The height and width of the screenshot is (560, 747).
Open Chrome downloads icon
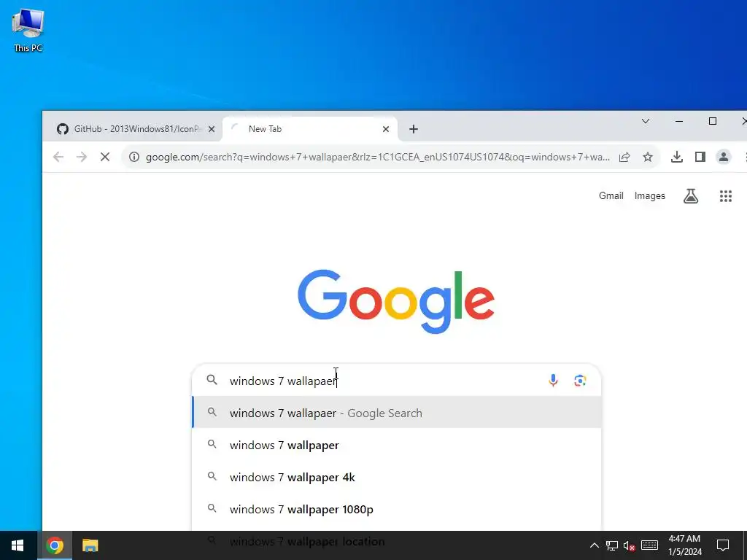677,157
